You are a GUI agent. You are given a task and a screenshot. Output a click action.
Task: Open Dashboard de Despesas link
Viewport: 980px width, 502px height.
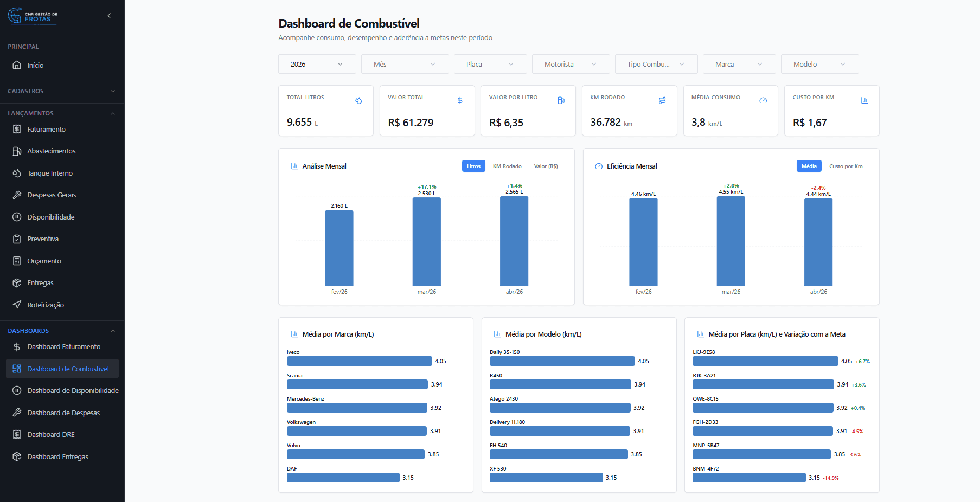pyautogui.click(x=62, y=413)
